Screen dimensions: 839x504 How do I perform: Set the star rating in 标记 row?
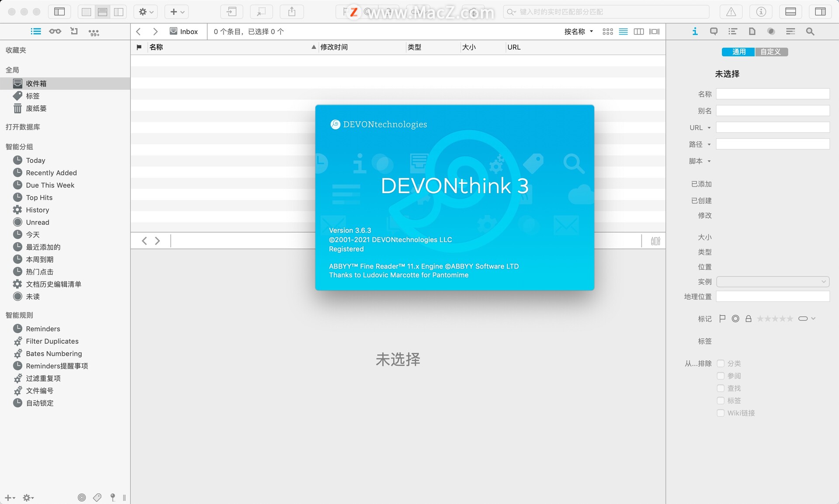(x=775, y=319)
